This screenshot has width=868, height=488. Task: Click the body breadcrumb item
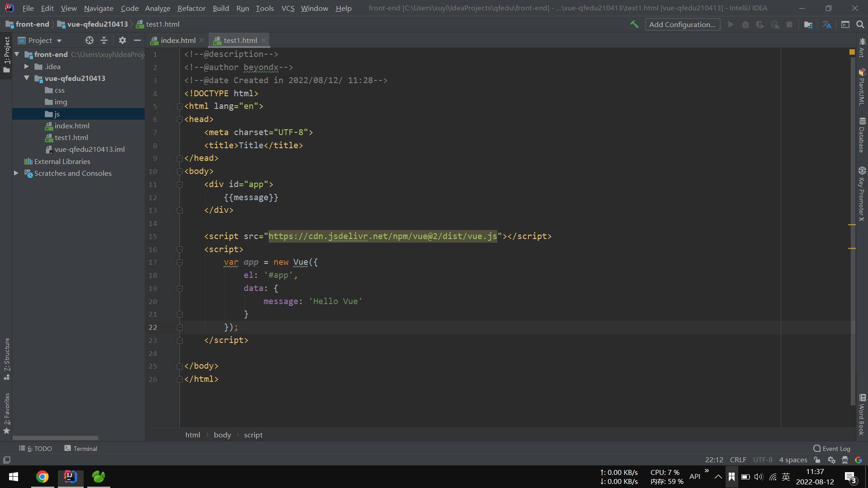tap(222, 435)
